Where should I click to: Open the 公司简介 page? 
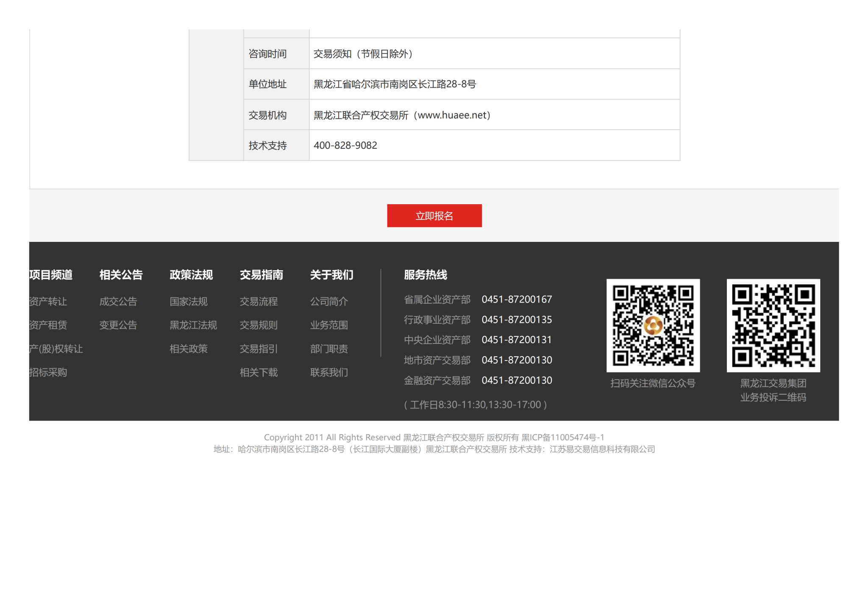point(329,301)
